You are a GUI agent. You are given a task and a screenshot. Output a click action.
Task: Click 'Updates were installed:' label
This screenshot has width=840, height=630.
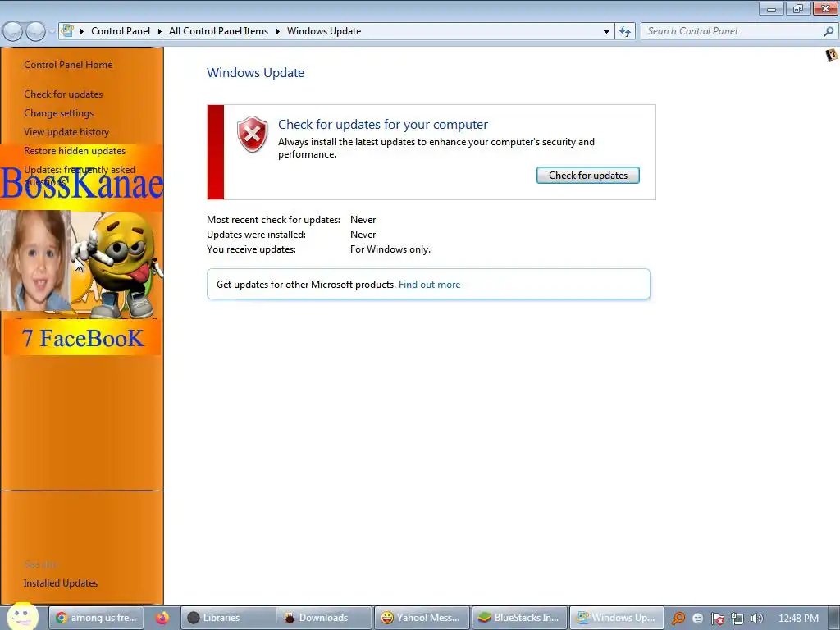256,235
